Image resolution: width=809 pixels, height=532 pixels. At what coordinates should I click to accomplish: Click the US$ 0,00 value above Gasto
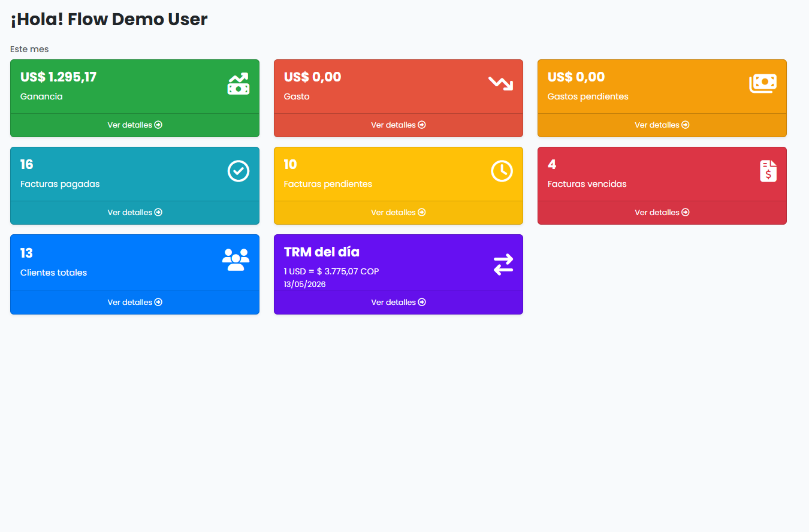(313, 77)
